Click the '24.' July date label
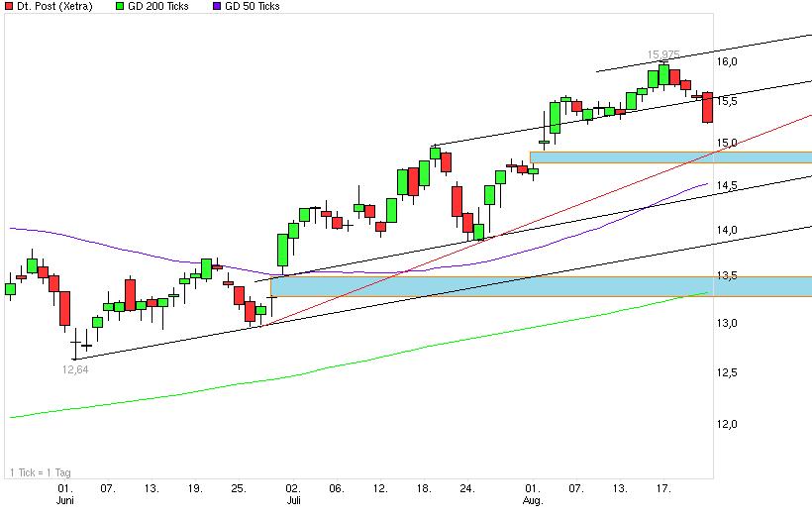This screenshot has width=812, height=517. (467, 488)
